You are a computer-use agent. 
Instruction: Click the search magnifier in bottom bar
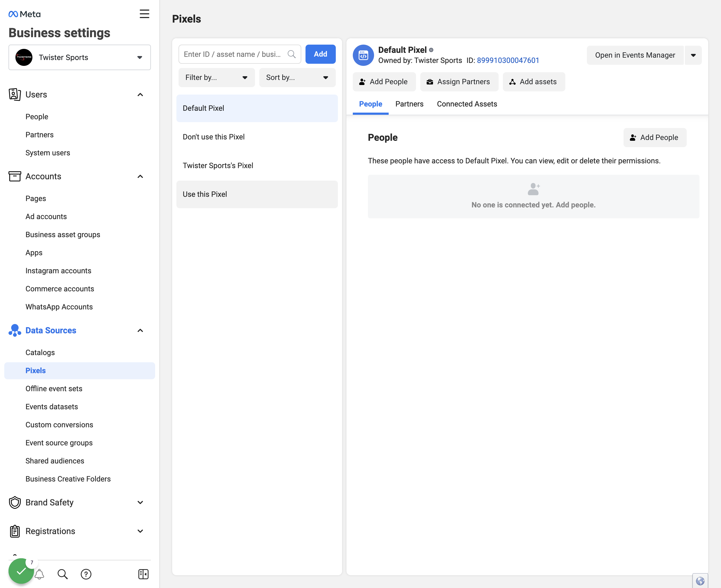(x=62, y=574)
